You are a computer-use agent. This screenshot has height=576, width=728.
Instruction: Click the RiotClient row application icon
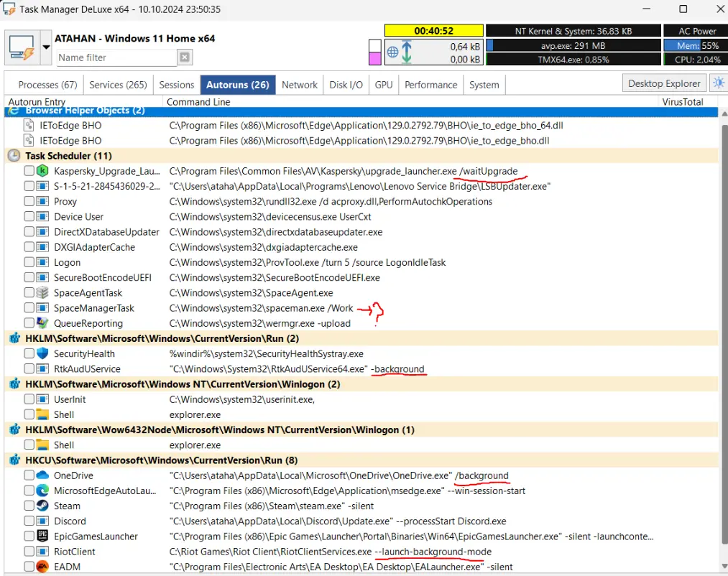point(42,552)
